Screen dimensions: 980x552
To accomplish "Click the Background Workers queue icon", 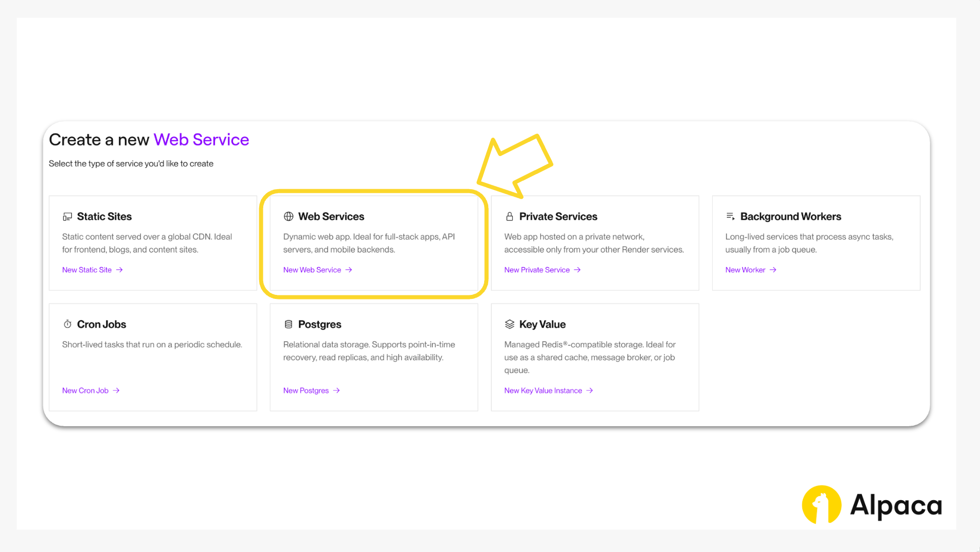I will click(x=730, y=216).
